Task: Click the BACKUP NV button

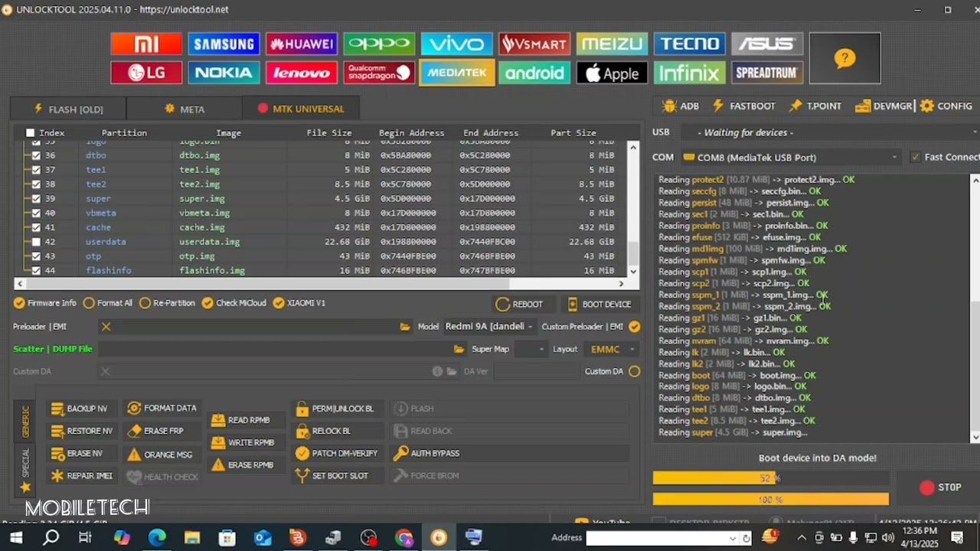Action: 80,409
